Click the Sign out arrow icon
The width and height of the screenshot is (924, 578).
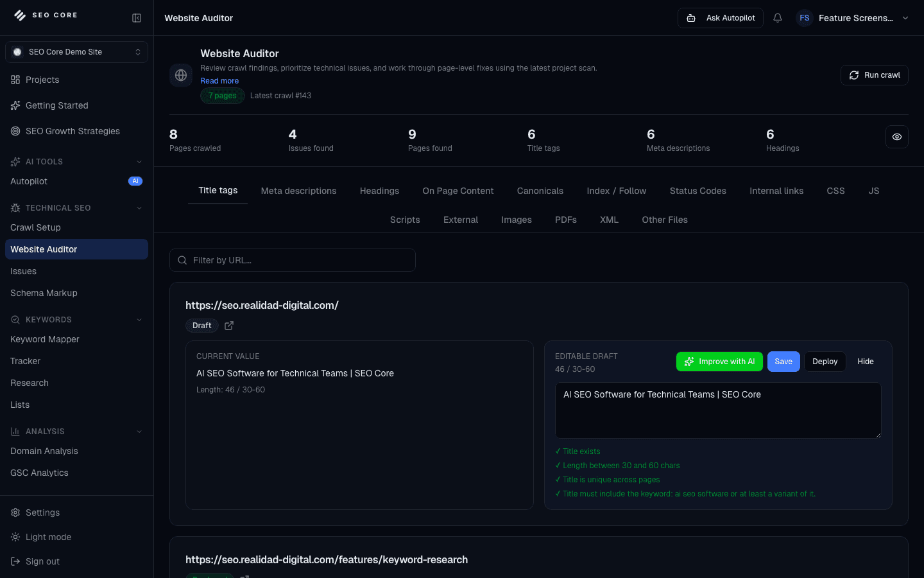tap(15, 561)
